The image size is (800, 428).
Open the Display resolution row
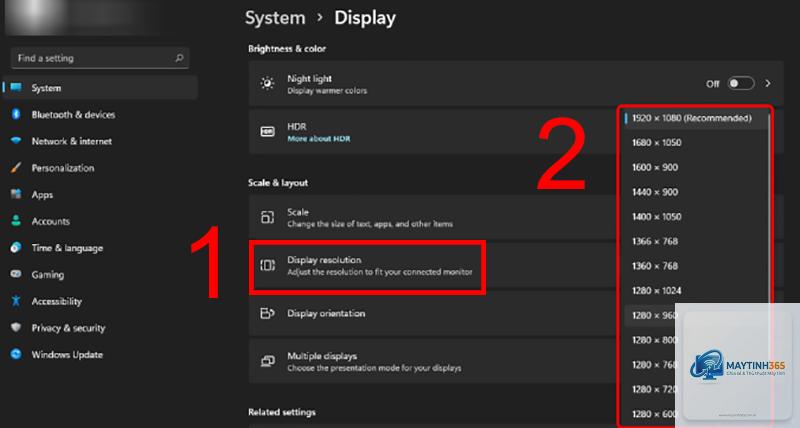[433, 266]
